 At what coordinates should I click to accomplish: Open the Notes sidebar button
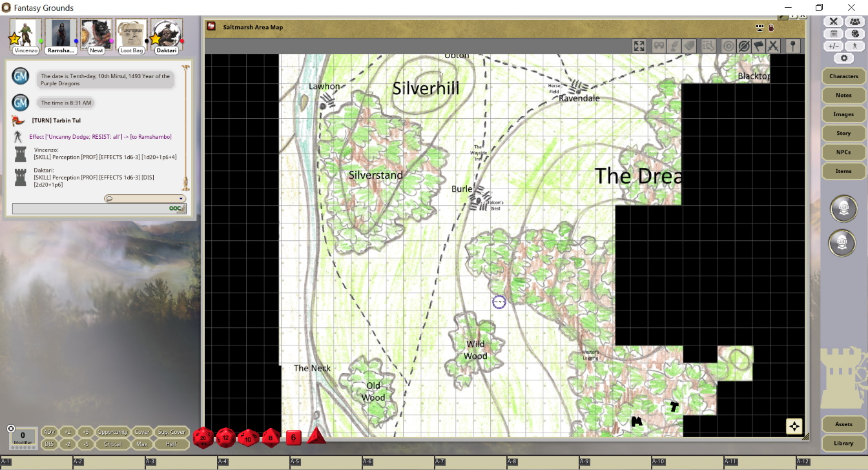pos(843,95)
